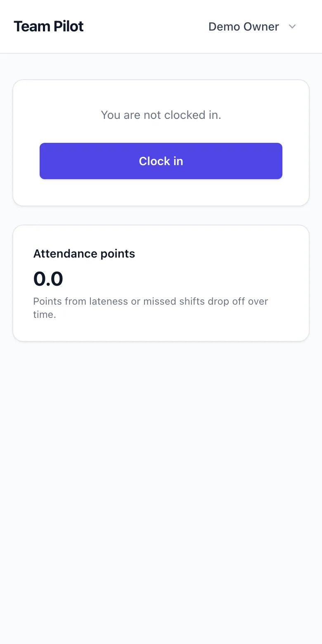Click the word 'lateness' in the description

(109, 301)
